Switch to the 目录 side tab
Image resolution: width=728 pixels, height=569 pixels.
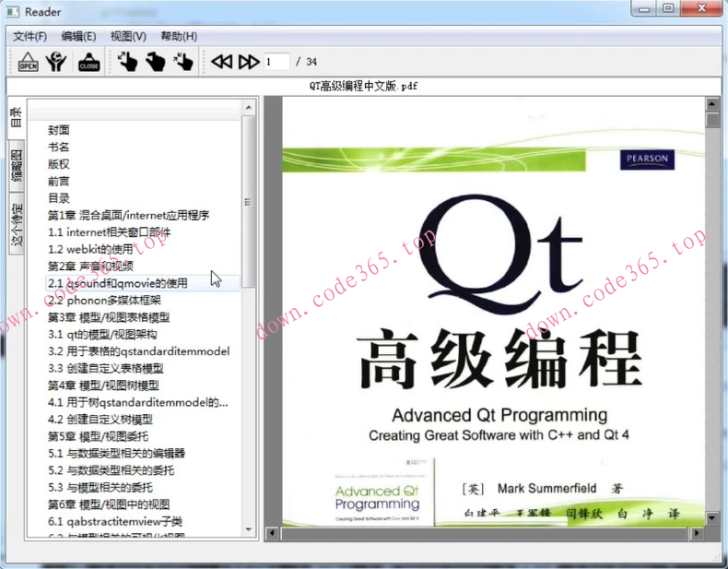pos(16,117)
